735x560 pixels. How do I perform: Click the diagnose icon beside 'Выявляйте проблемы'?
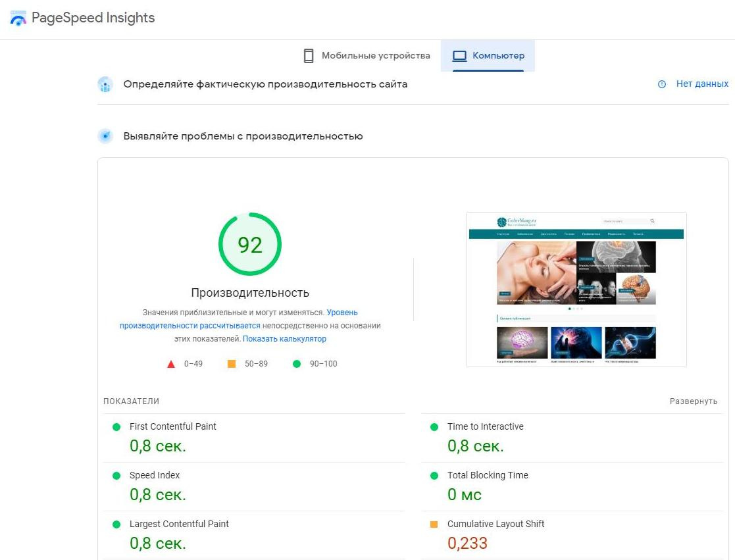[x=105, y=136]
